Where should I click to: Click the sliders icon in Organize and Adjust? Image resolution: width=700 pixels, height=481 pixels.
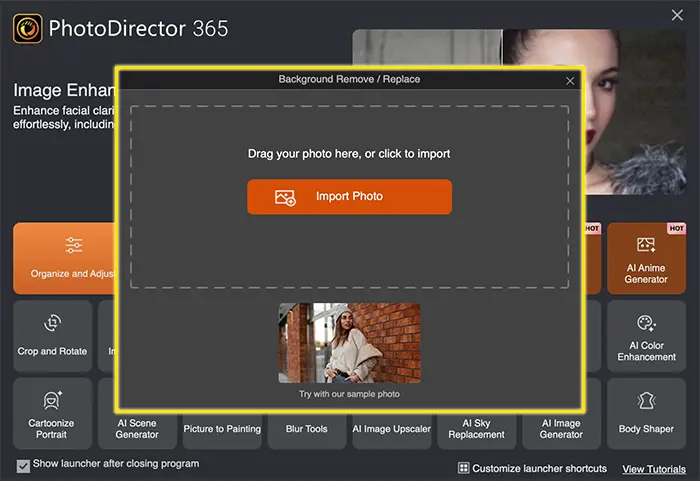[x=74, y=245]
